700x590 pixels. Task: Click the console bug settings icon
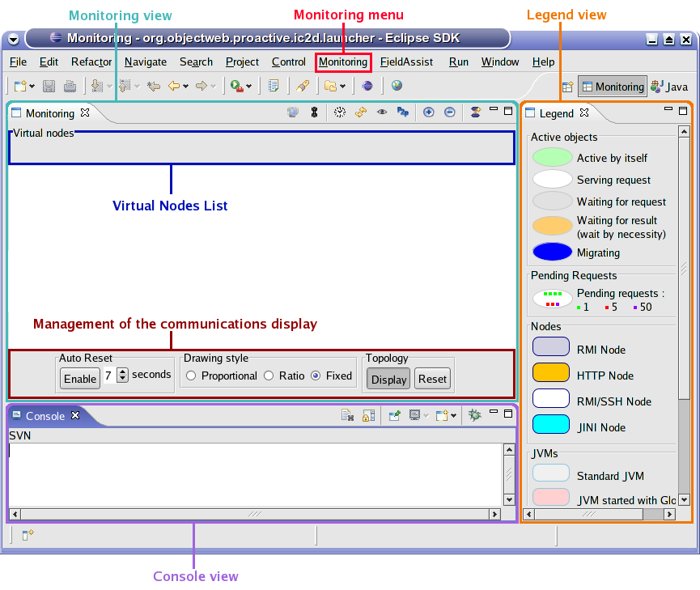(474, 415)
